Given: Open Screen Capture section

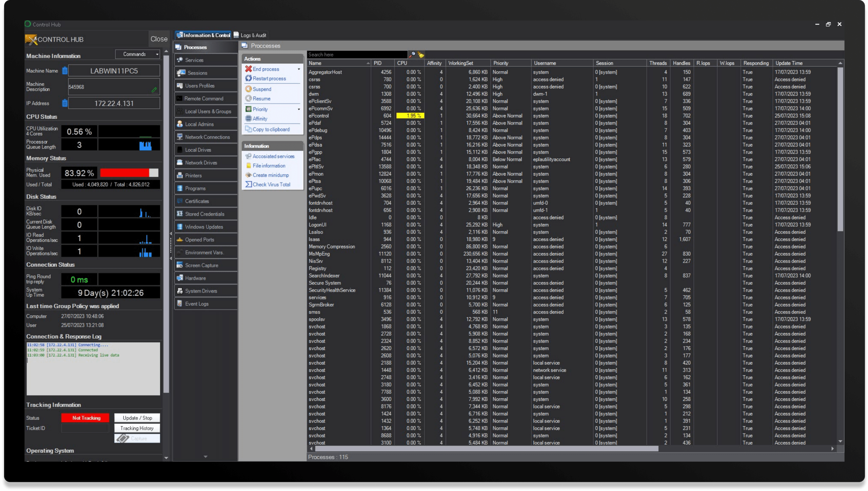Looking at the screenshot, I should pos(201,265).
